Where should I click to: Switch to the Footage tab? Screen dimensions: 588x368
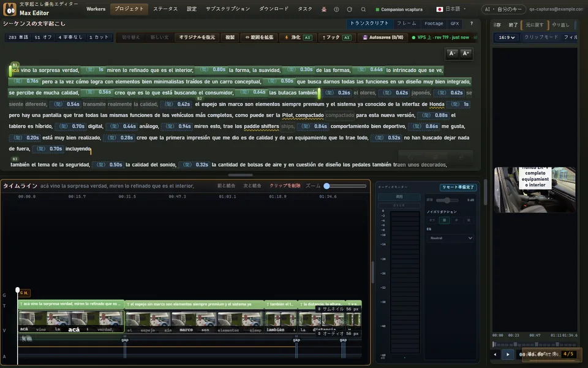[x=434, y=23]
